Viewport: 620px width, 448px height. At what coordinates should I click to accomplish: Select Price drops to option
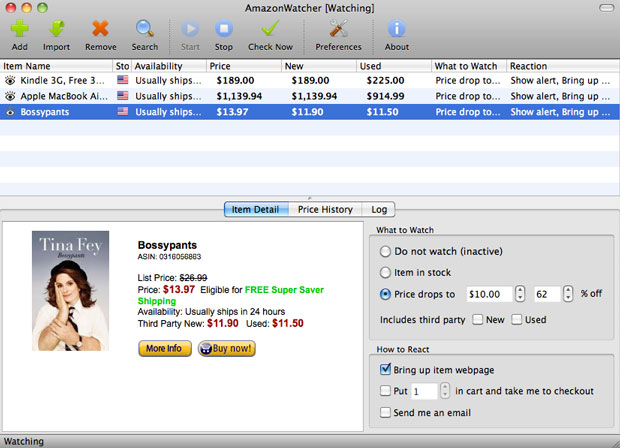coord(385,294)
